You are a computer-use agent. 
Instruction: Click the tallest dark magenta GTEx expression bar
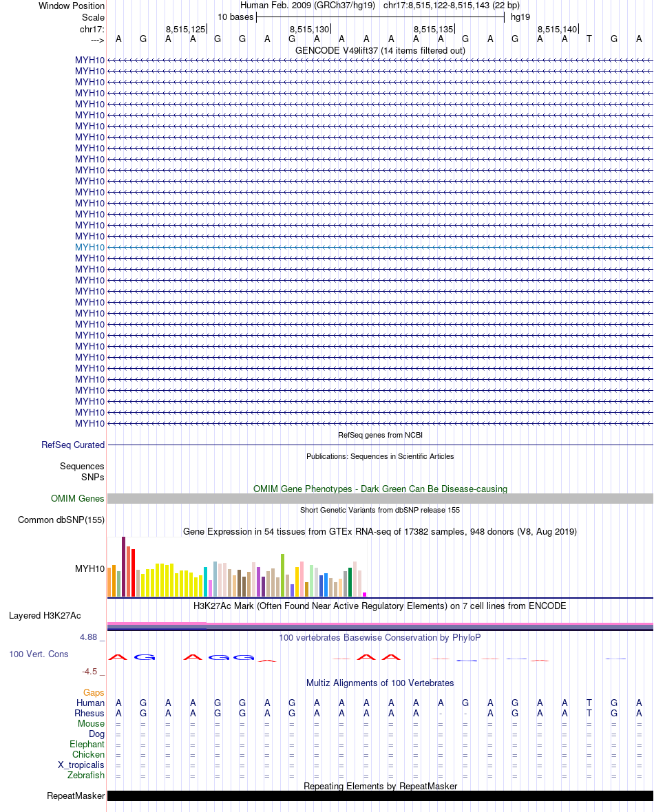[x=124, y=566]
